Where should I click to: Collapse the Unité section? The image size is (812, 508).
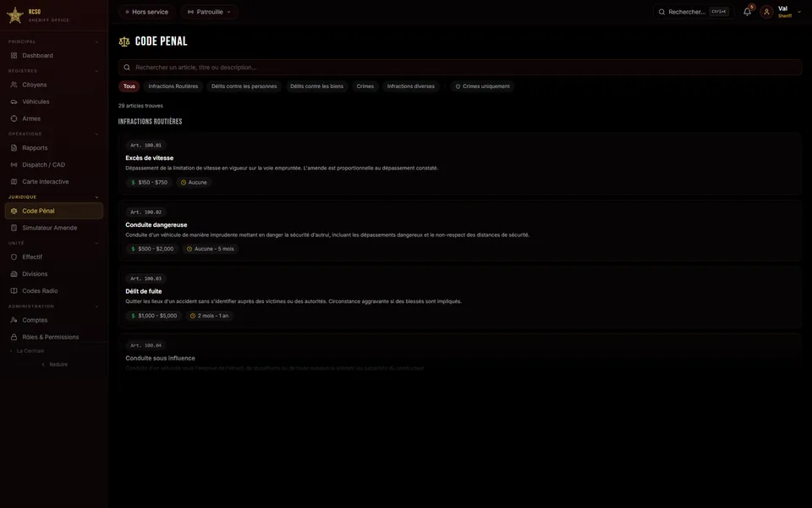(x=96, y=243)
